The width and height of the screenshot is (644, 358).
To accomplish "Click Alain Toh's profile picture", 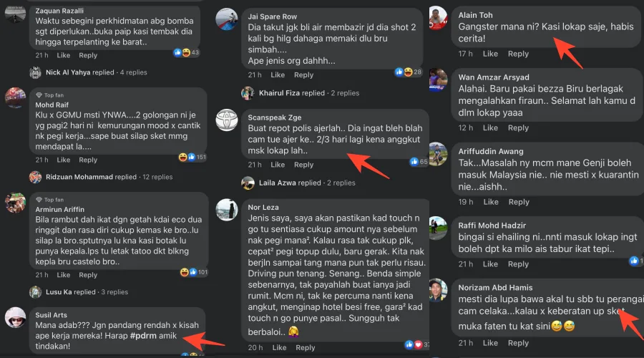I will (438, 18).
